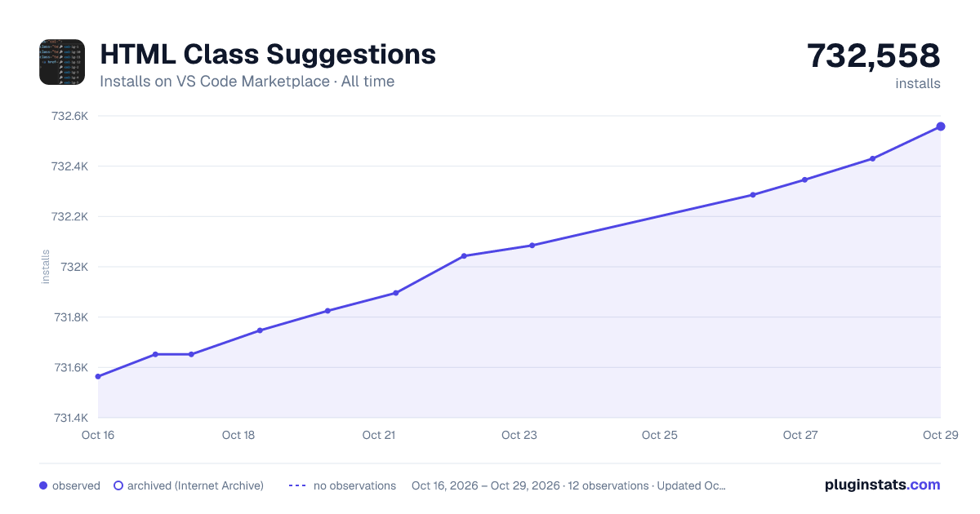Click the 731.6K y-axis label
980x514 pixels.
tap(70, 368)
